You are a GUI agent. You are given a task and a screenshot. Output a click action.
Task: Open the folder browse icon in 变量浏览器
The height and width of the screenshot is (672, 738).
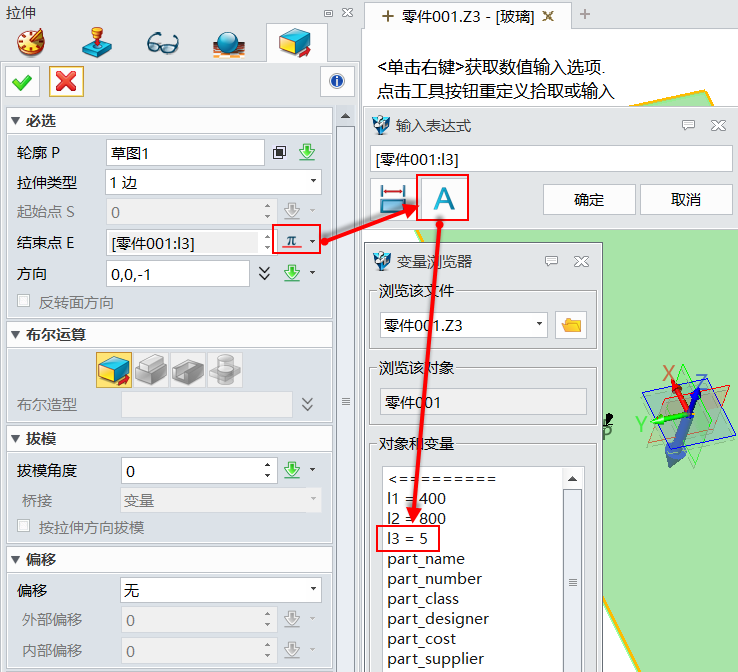[x=571, y=325]
